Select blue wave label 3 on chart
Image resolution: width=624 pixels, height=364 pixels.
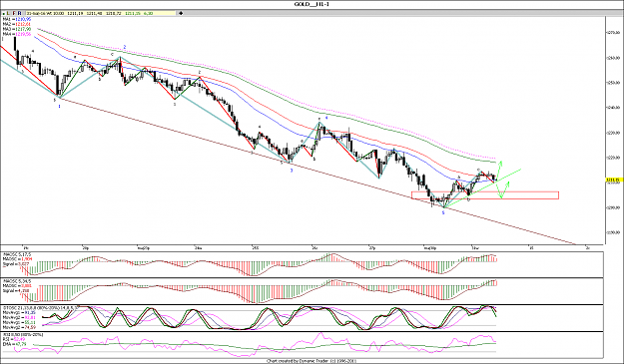(292, 171)
